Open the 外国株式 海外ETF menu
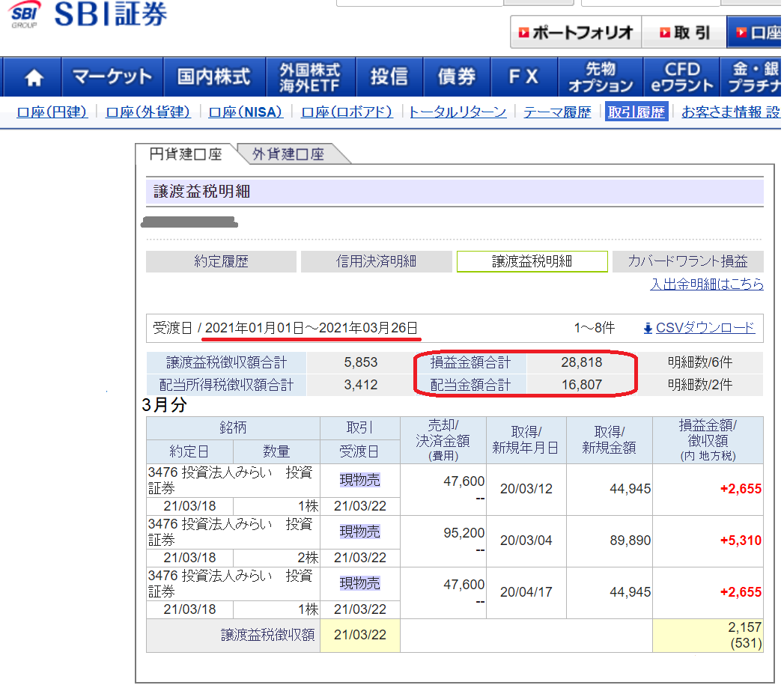This screenshot has height=694, width=784. (310, 77)
